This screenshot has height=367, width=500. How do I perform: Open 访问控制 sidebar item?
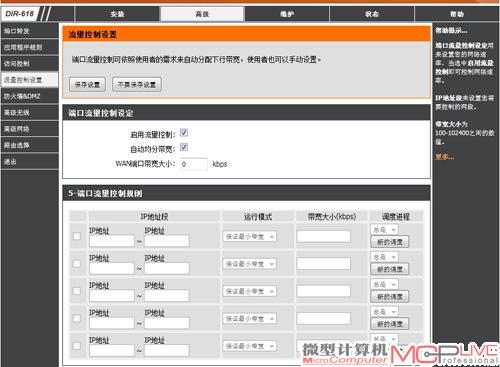[x=29, y=64]
